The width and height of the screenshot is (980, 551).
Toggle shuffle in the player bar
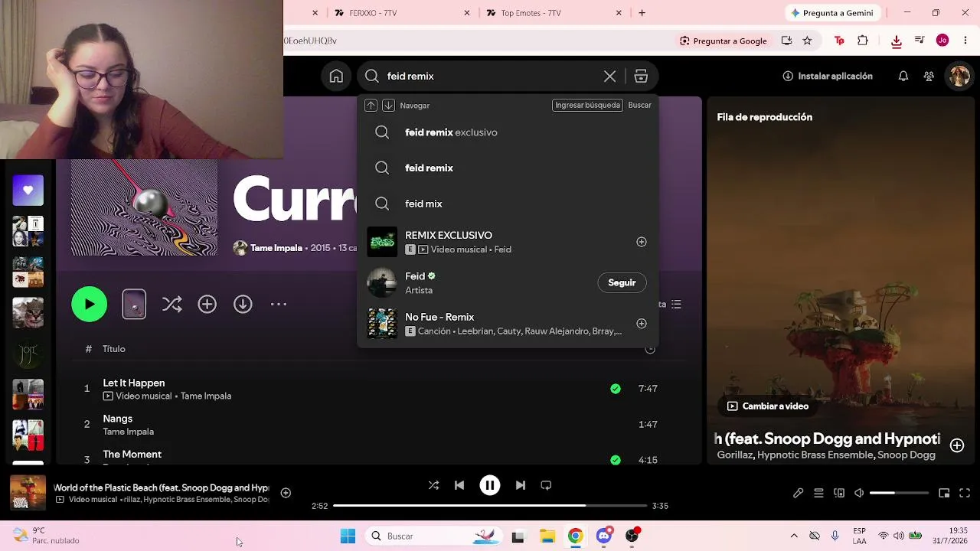click(433, 485)
